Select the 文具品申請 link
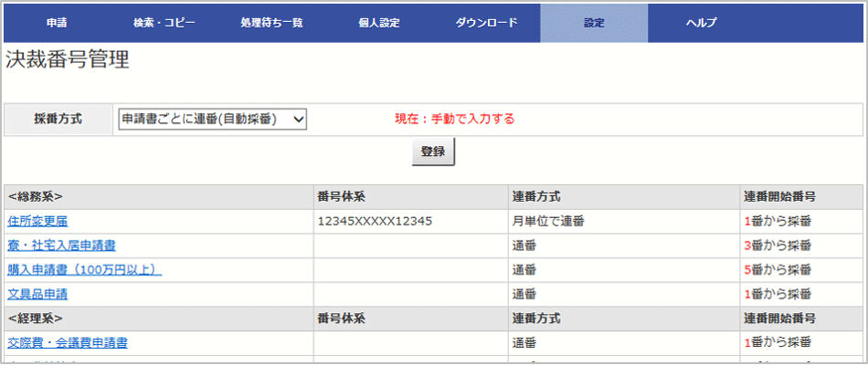This screenshot has width=868, height=365. coord(37,294)
